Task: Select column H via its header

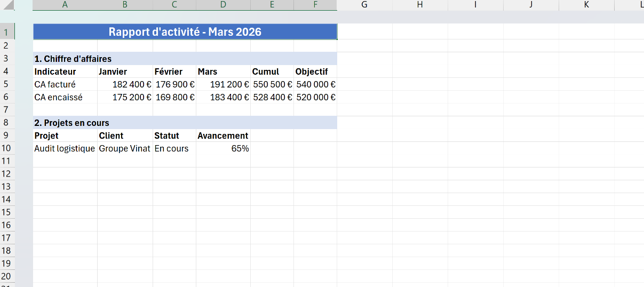Action: coord(420,5)
